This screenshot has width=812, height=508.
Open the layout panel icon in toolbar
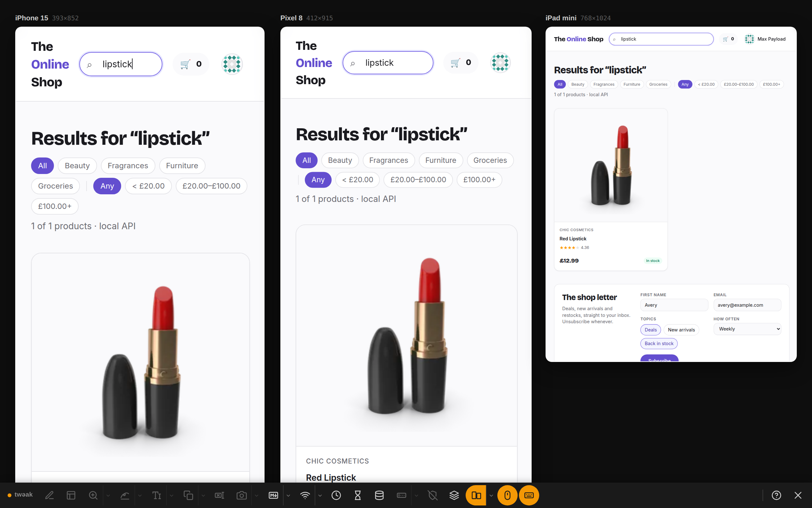71,495
